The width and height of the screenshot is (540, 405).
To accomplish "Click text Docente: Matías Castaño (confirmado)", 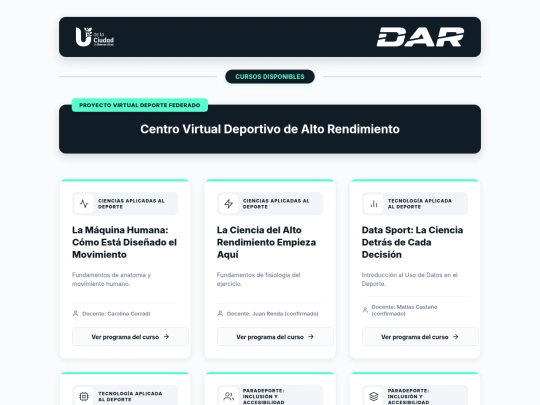I will pyautogui.click(x=404, y=310).
